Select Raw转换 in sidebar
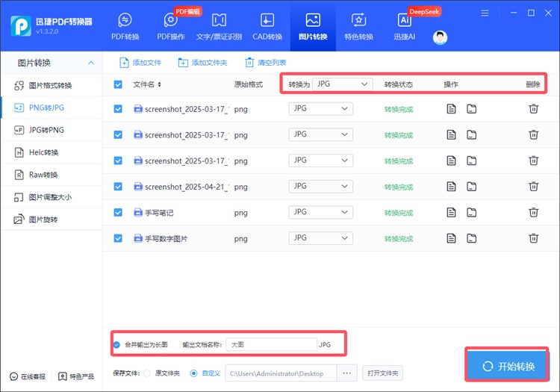 pyautogui.click(x=52, y=175)
